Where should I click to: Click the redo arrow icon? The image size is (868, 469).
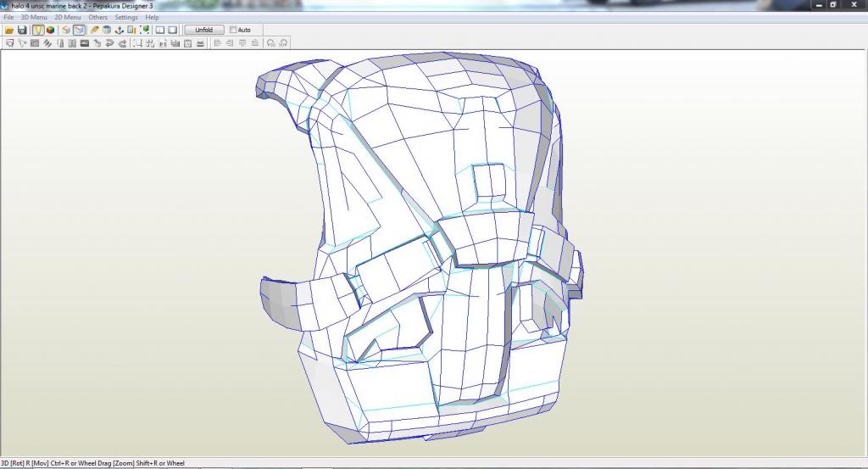pyautogui.click(x=122, y=43)
